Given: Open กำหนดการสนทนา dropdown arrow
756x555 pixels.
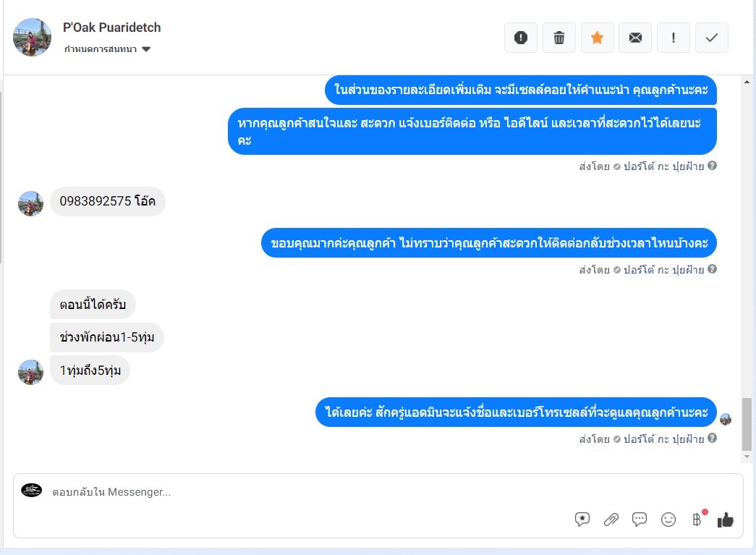Looking at the screenshot, I should [146, 49].
